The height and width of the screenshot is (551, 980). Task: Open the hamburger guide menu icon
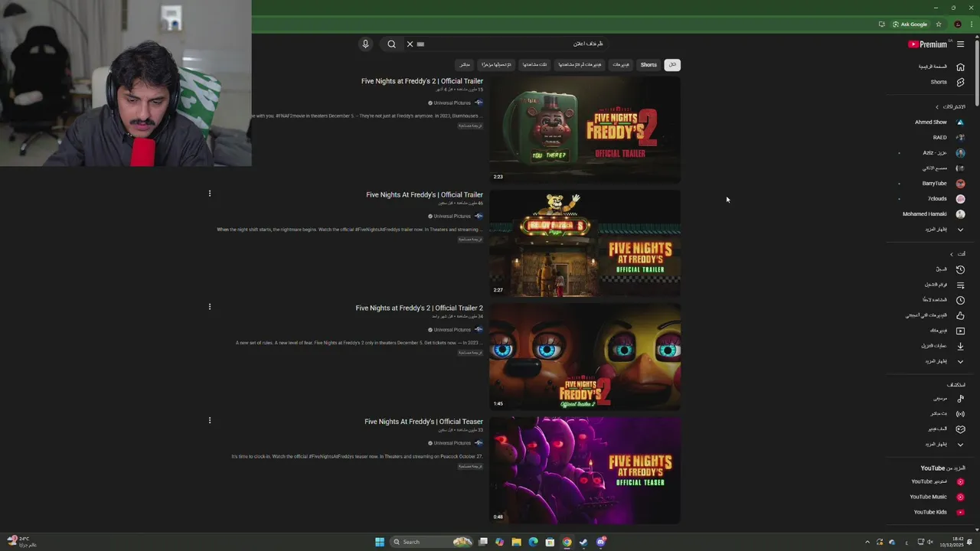[960, 44]
